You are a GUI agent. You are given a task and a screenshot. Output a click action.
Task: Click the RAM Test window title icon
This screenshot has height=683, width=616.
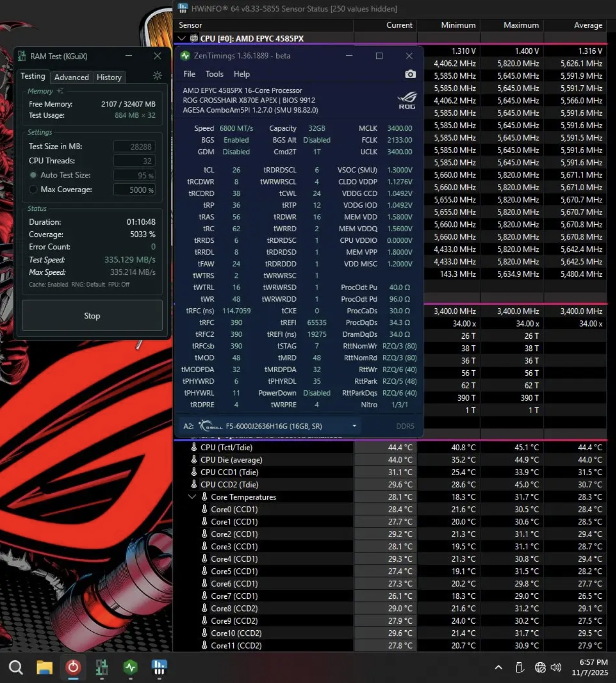(22, 56)
